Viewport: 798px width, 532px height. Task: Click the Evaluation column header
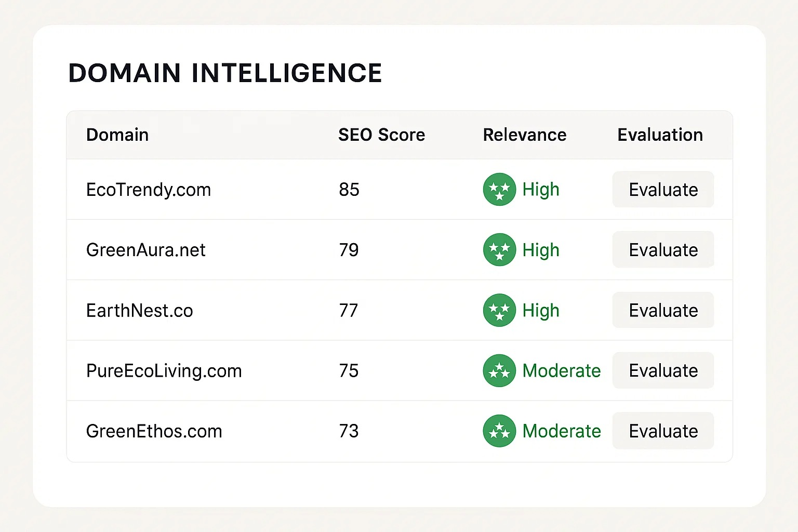click(x=660, y=135)
